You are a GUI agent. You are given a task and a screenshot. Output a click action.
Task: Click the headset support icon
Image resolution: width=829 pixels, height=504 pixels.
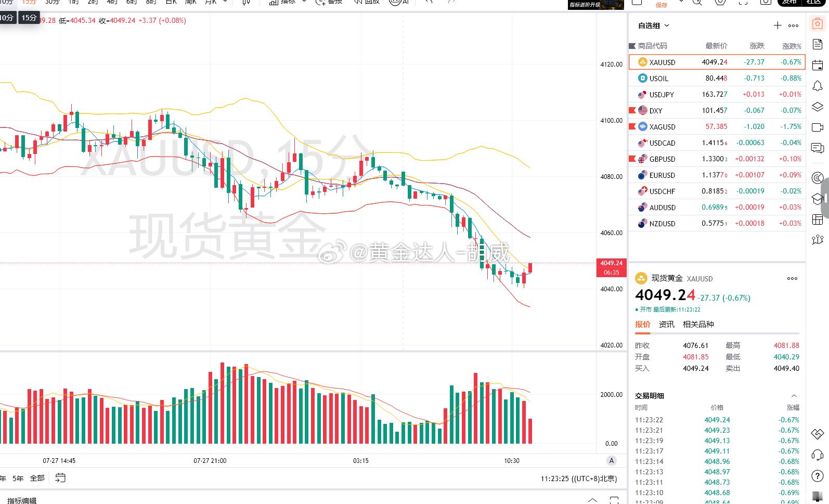pyautogui.click(x=818, y=456)
